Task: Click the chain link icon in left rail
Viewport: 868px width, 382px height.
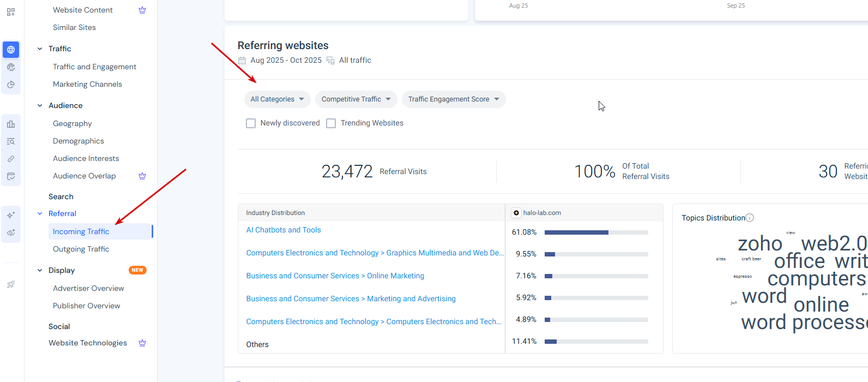Action: (x=11, y=159)
